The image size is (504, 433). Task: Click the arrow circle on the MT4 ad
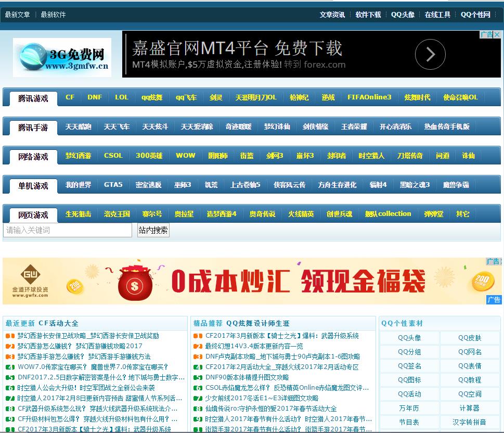430,54
